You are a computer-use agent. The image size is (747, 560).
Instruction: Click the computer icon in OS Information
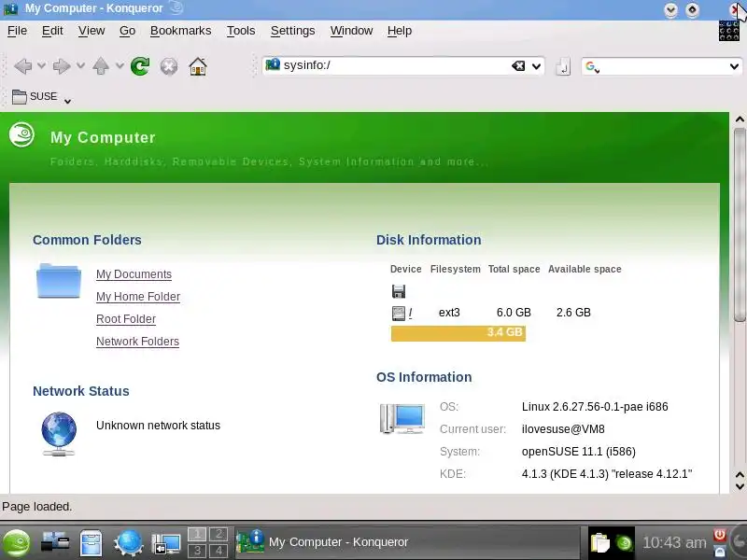click(x=402, y=418)
